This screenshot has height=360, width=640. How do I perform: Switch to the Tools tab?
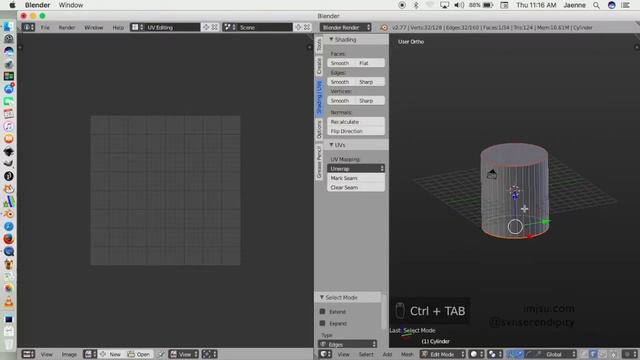tap(319, 44)
